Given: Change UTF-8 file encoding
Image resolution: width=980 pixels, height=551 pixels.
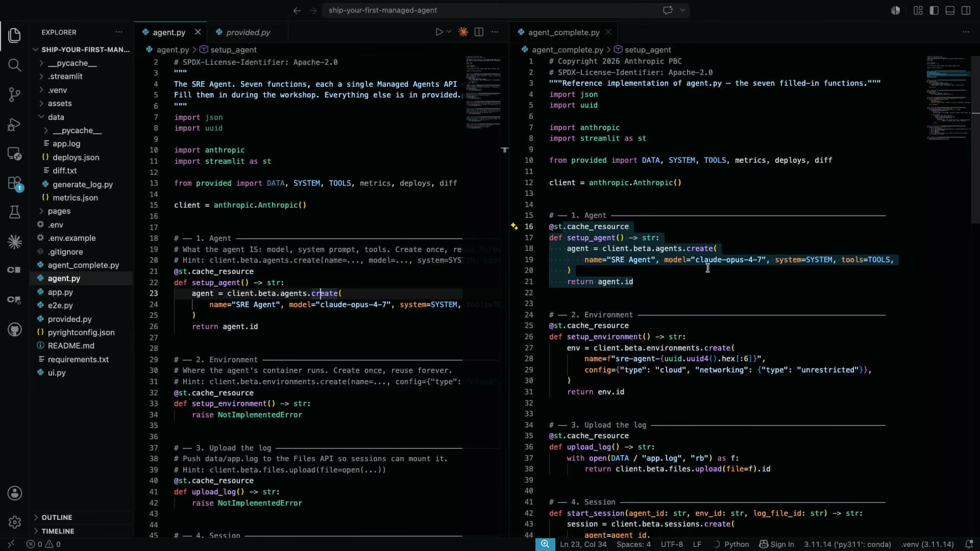Looking at the screenshot, I should click(x=672, y=544).
